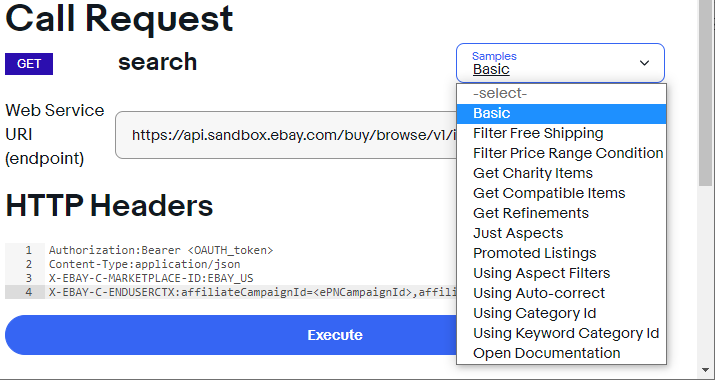Select Get Refinements sample
This screenshot has width=715, height=380.
click(x=561, y=213)
